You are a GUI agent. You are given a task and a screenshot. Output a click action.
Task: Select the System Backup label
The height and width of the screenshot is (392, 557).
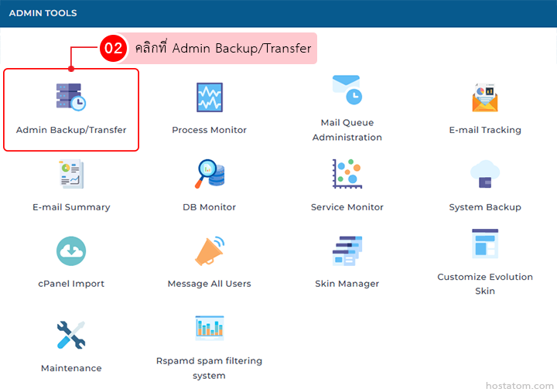point(485,207)
